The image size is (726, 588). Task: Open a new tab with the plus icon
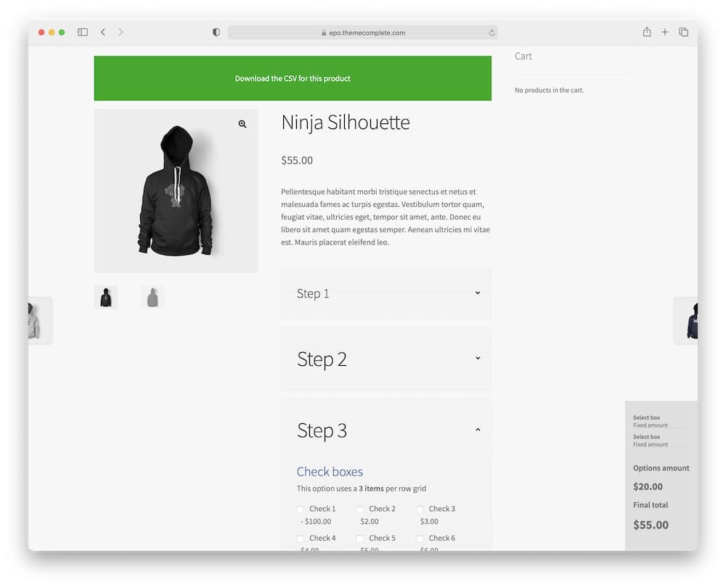664,32
